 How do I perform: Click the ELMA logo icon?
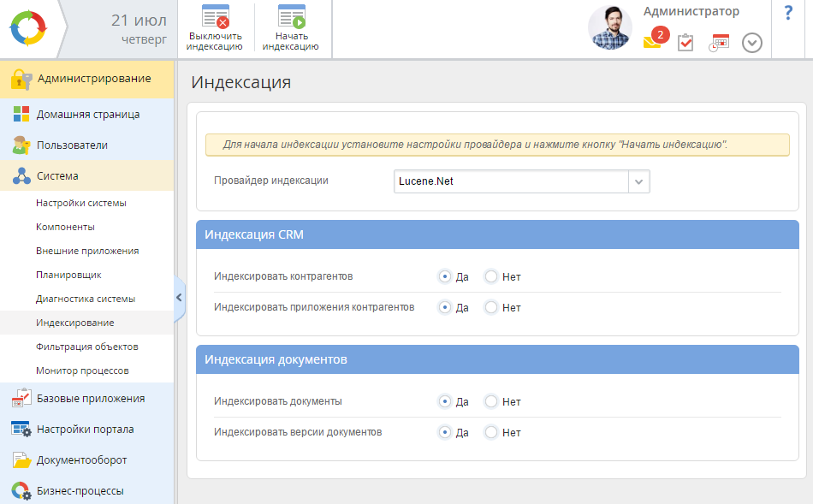coord(30,28)
